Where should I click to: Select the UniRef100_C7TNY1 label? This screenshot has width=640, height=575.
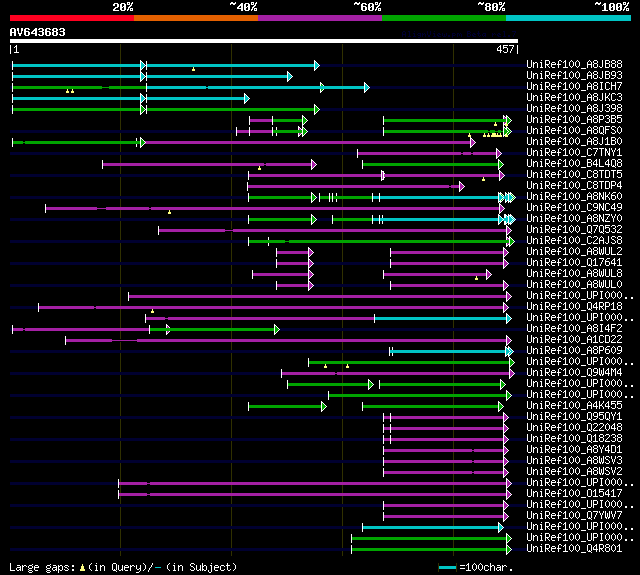(x=574, y=152)
